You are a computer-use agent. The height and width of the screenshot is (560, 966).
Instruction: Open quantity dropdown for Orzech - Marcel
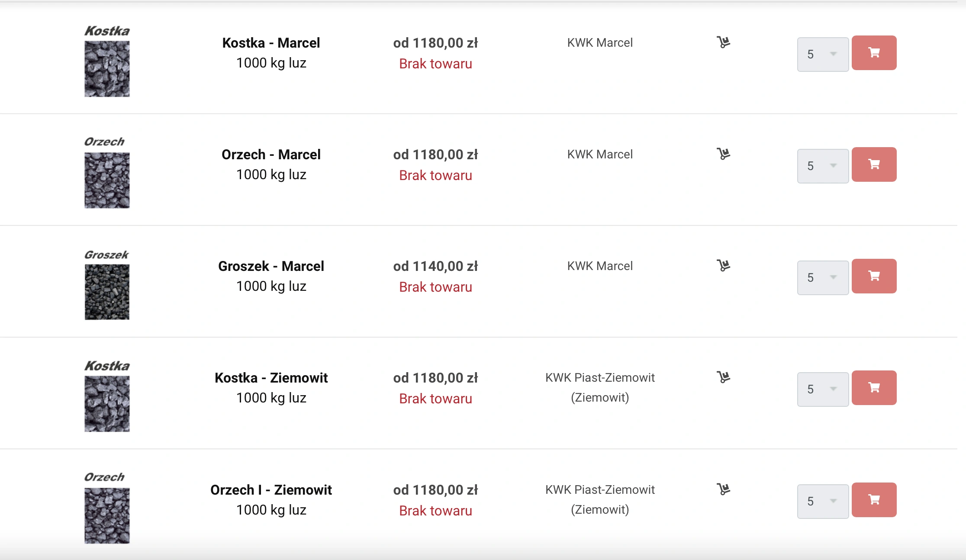pos(823,166)
